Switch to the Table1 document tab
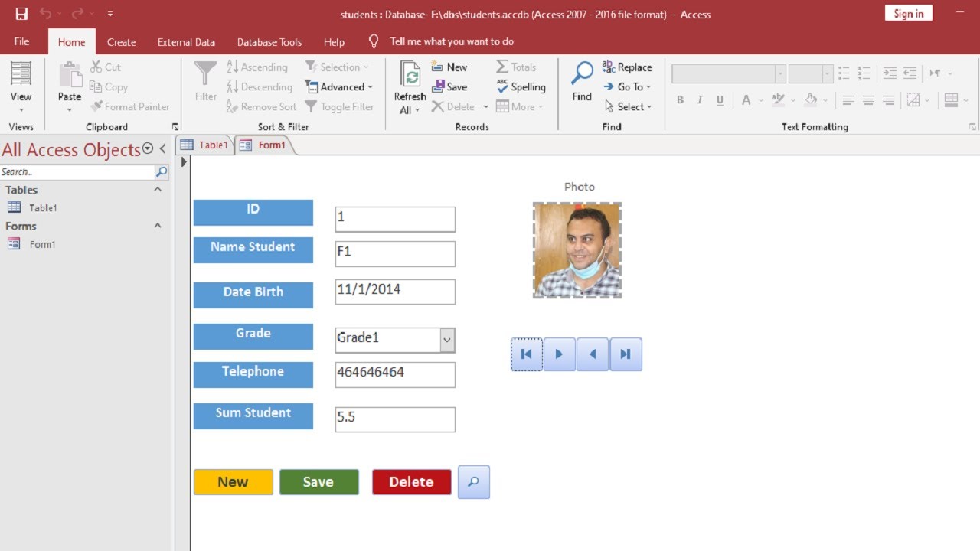 (x=204, y=145)
